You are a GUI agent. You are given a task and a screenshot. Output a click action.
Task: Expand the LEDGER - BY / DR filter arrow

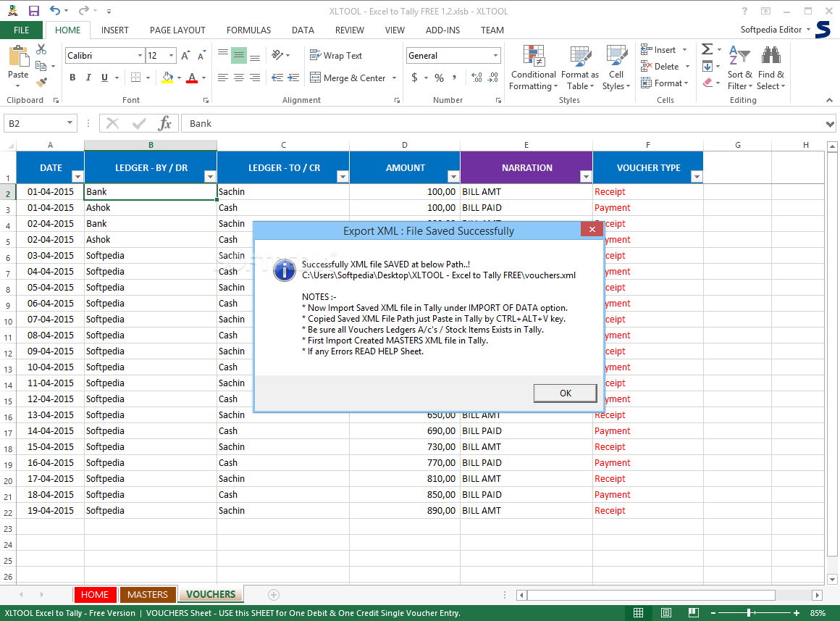[210, 176]
